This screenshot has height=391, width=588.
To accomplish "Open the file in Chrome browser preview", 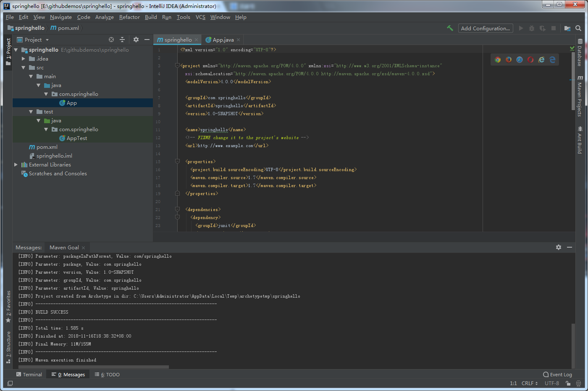I will coord(497,60).
